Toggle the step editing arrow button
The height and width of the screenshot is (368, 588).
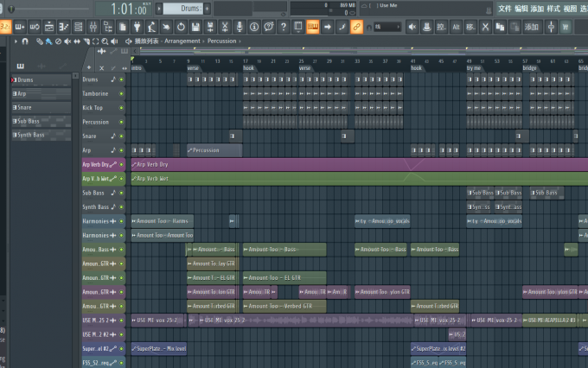pyautogui.click(x=328, y=27)
